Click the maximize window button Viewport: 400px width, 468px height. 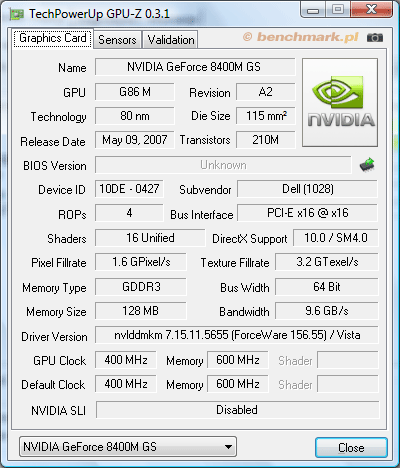338,10
